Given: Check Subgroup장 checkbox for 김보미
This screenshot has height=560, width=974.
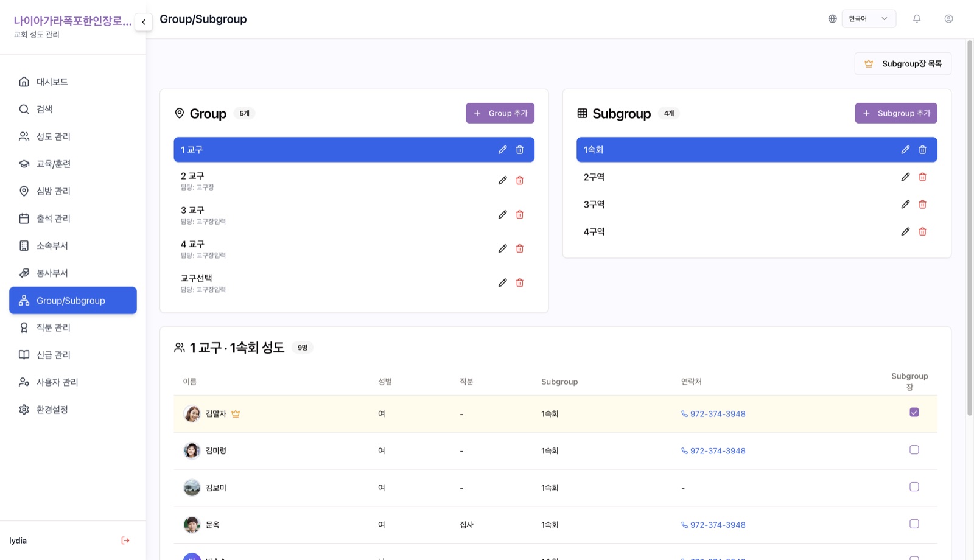Looking at the screenshot, I should coord(914,487).
